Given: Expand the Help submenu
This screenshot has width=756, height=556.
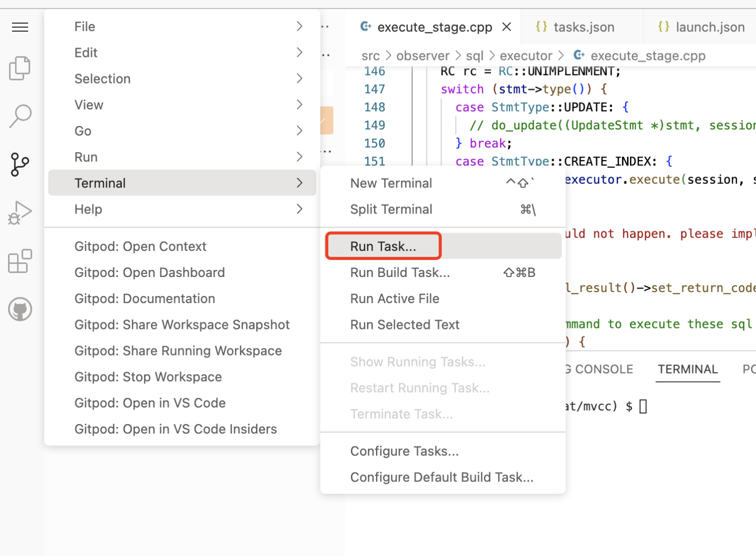Looking at the screenshot, I should click(182, 209).
